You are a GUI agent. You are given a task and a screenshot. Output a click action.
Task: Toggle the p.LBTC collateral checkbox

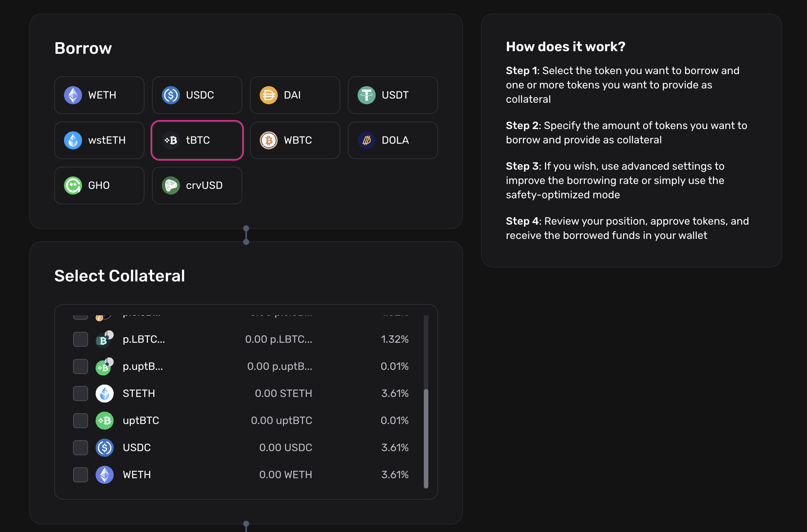click(x=81, y=339)
